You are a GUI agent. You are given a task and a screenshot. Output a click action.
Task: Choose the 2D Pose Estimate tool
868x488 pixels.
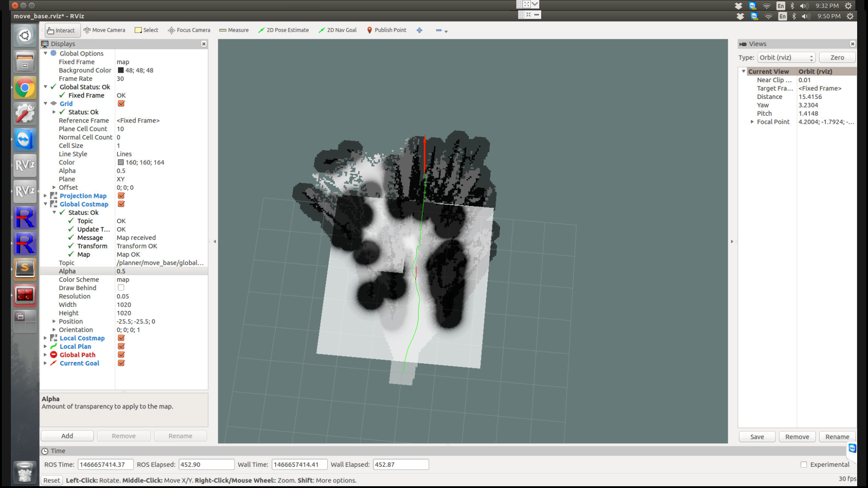283,30
